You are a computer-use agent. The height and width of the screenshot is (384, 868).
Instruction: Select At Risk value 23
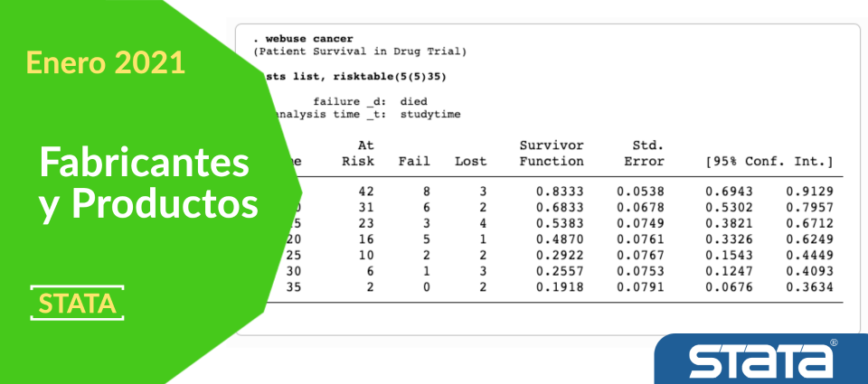click(366, 223)
